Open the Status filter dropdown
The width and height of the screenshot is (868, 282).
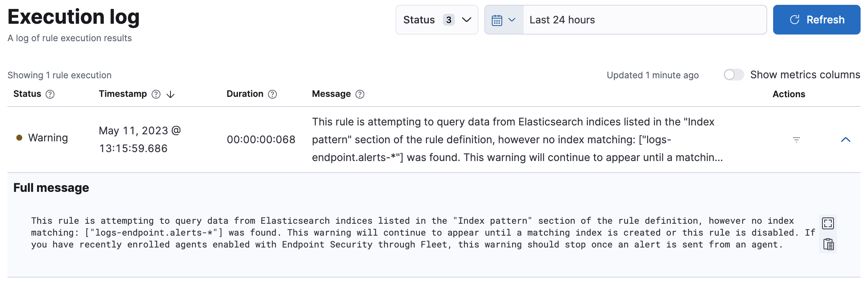point(437,19)
